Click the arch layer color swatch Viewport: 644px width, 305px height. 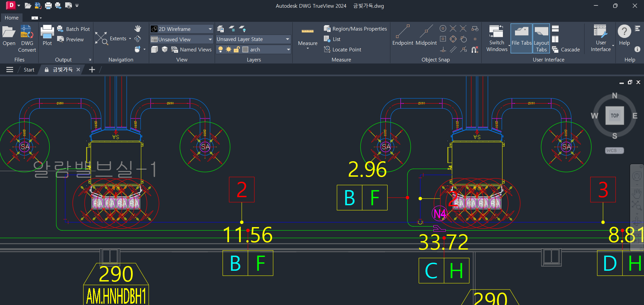245,50
